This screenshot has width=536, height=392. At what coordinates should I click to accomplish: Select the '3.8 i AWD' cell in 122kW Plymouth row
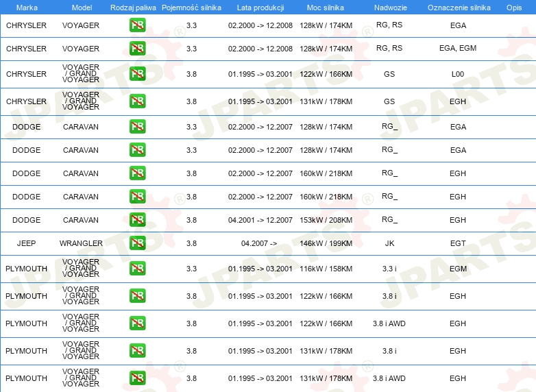tap(389, 323)
